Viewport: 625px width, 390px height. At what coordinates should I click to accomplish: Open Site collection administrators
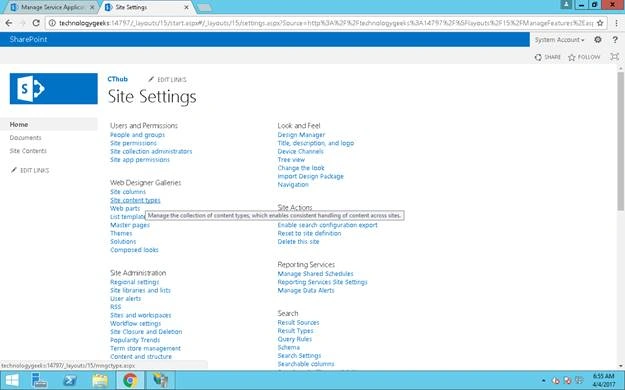(x=151, y=152)
